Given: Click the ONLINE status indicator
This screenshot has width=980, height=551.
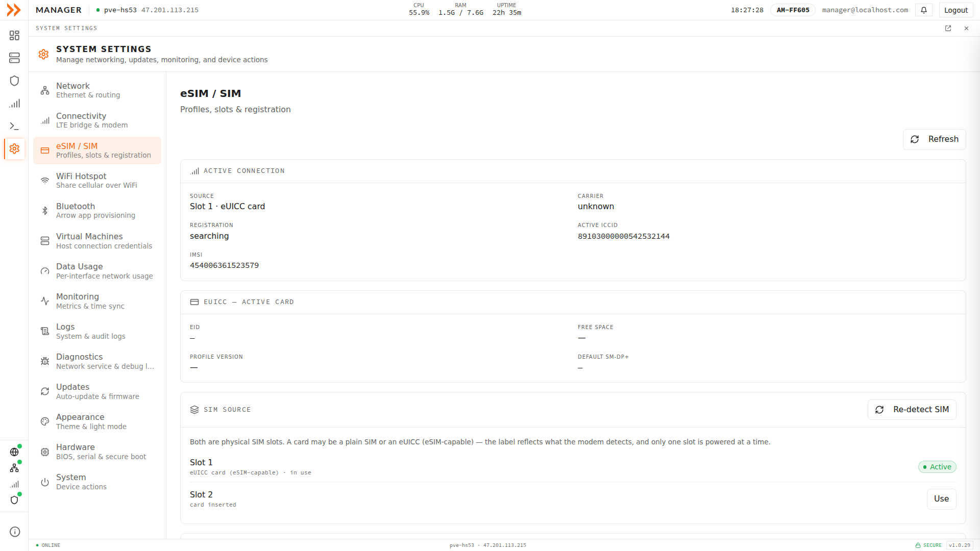Looking at the screenshot, I should (48, 545).
